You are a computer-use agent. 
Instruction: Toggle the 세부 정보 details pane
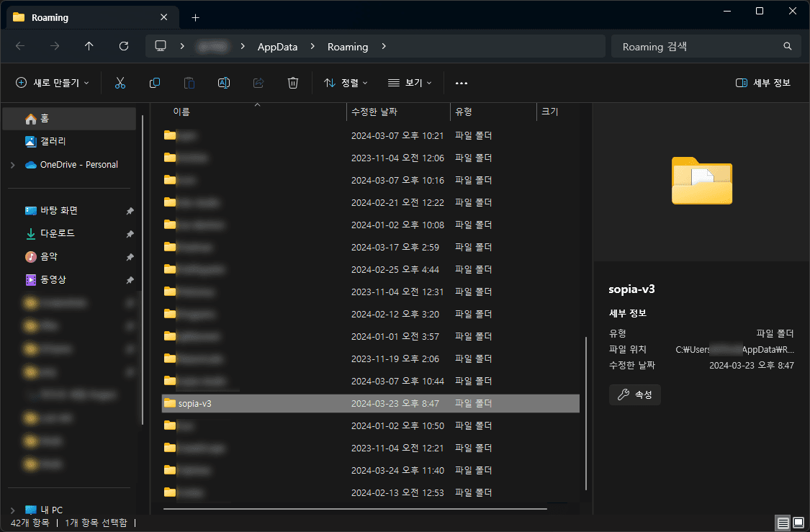click(763, 83)
